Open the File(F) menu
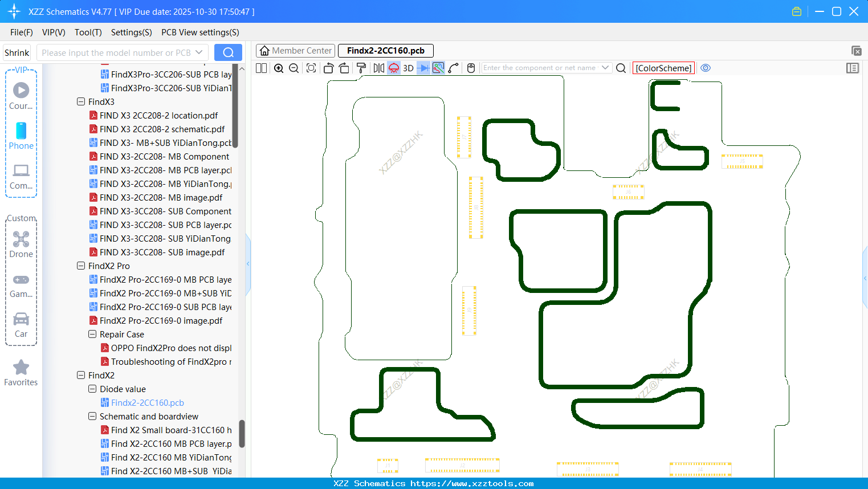 coord(22,32)
